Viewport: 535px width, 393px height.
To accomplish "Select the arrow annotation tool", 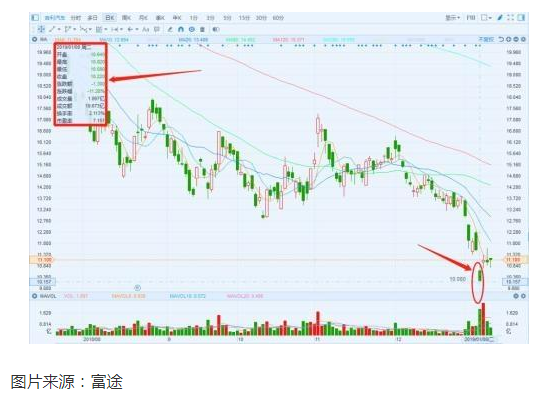I will coord(129,29).
